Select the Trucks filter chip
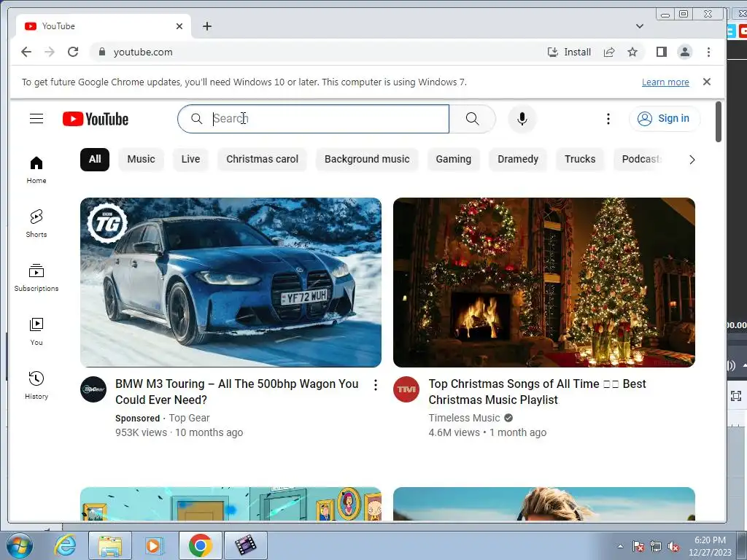This screenshot has height=560, width=747. [x=580, y=159]
